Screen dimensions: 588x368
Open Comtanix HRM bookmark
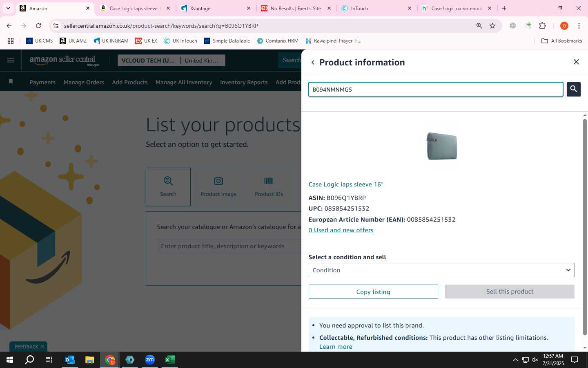tap(278, 41)
